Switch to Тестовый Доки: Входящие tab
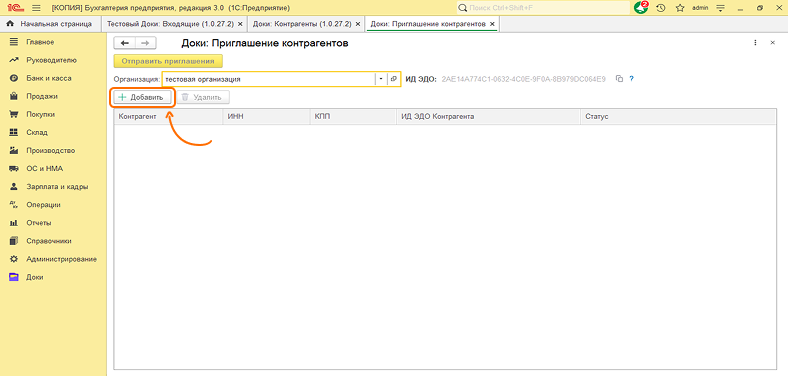The image size is (788, 376). [170, 24]
